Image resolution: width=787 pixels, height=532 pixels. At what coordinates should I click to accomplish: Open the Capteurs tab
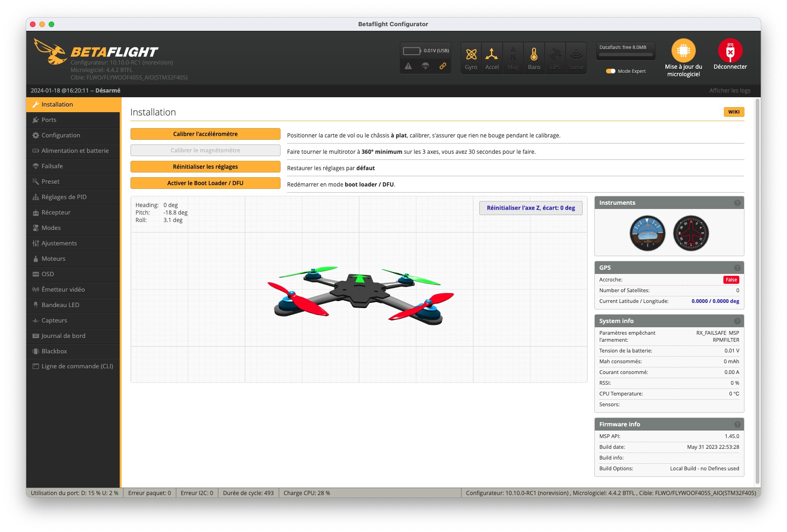pos(73,321)
